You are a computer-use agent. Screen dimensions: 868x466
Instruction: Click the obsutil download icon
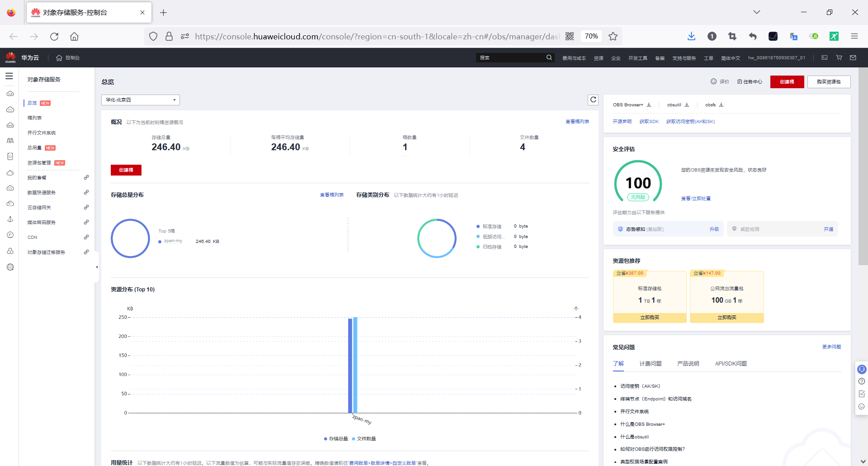click(687, 105)
